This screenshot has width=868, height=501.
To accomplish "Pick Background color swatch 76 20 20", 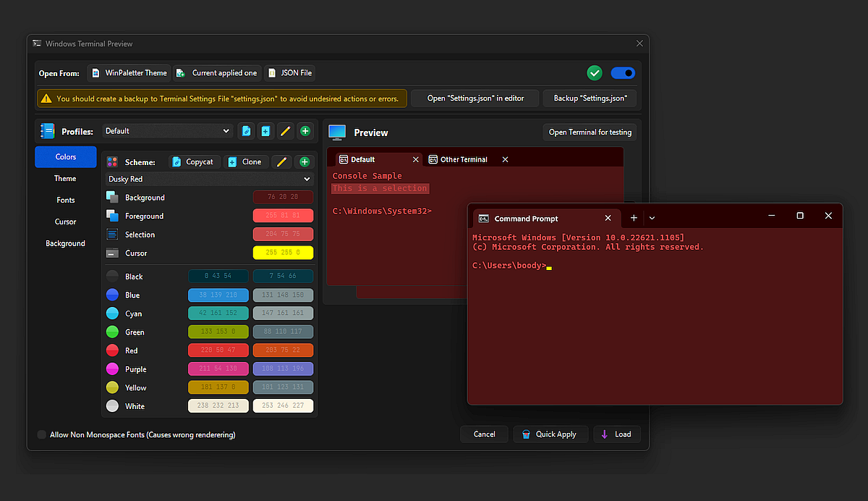I will tap(283, 197).
